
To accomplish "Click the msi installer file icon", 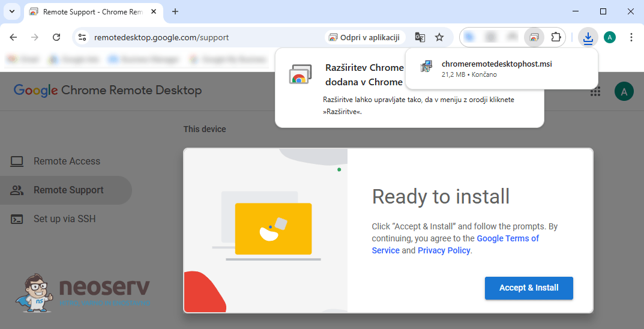I will (x=426, y=66).
